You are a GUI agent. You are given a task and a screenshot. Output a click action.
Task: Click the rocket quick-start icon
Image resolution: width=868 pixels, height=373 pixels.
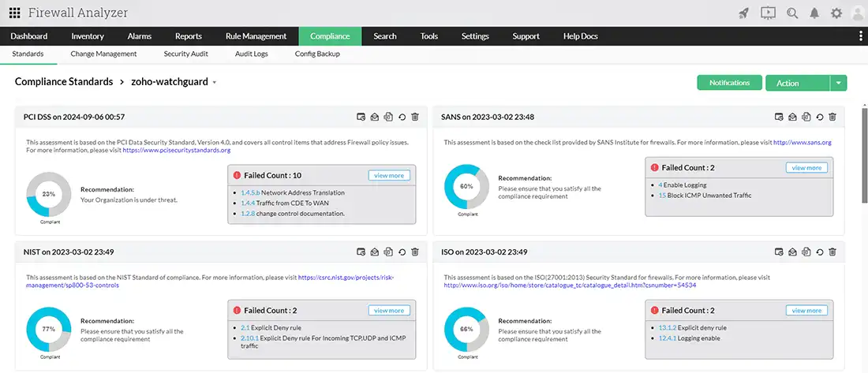click(744, 13)
